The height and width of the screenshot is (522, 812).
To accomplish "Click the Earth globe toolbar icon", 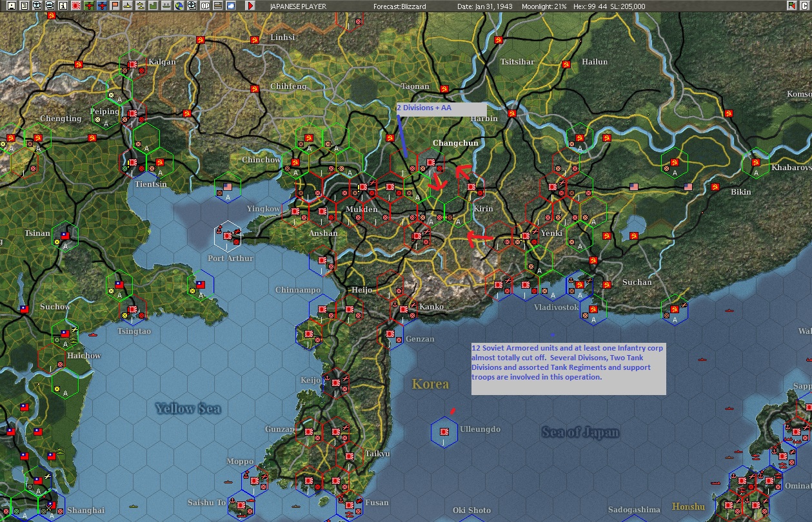I will [179, 6].
